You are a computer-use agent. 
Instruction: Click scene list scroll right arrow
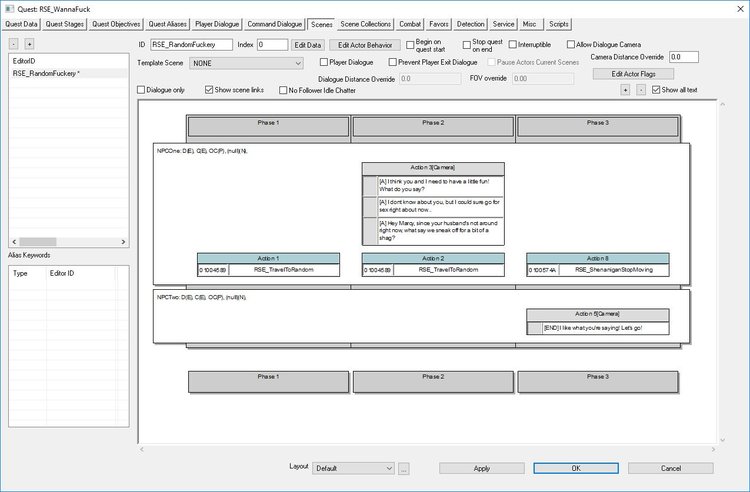pos(123,242)
